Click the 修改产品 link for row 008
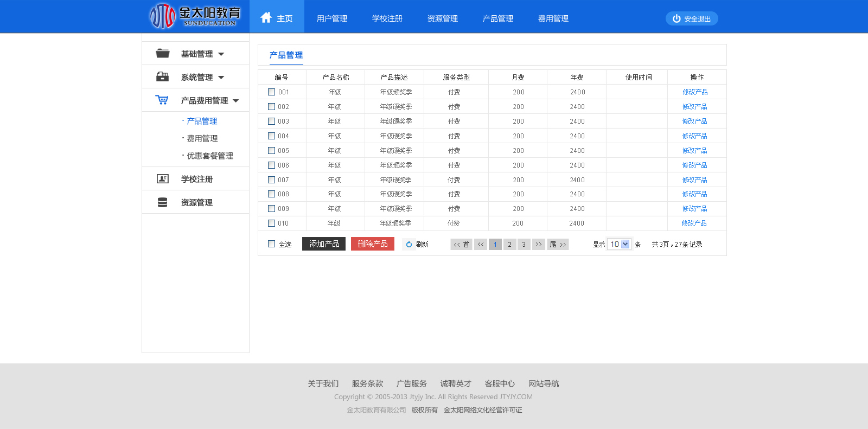The height and width of the screenshot is (429, 868). [x=695, y=194]
